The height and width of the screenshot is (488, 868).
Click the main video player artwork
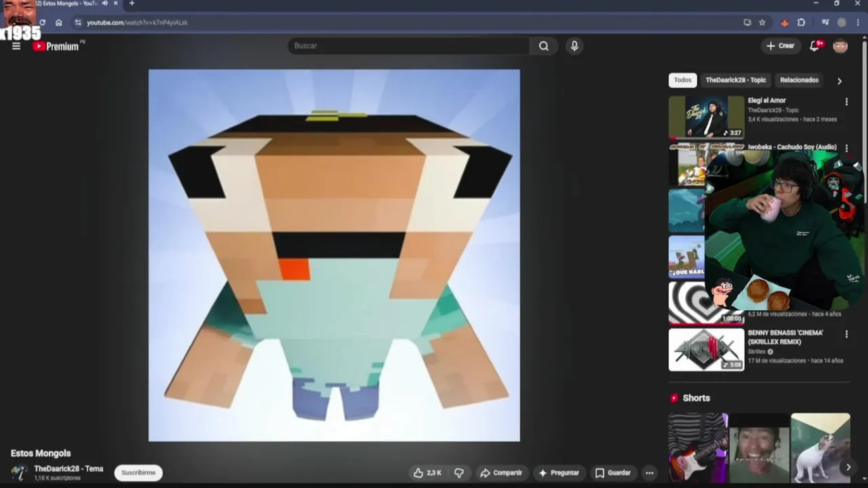click(x=334, y=256)
